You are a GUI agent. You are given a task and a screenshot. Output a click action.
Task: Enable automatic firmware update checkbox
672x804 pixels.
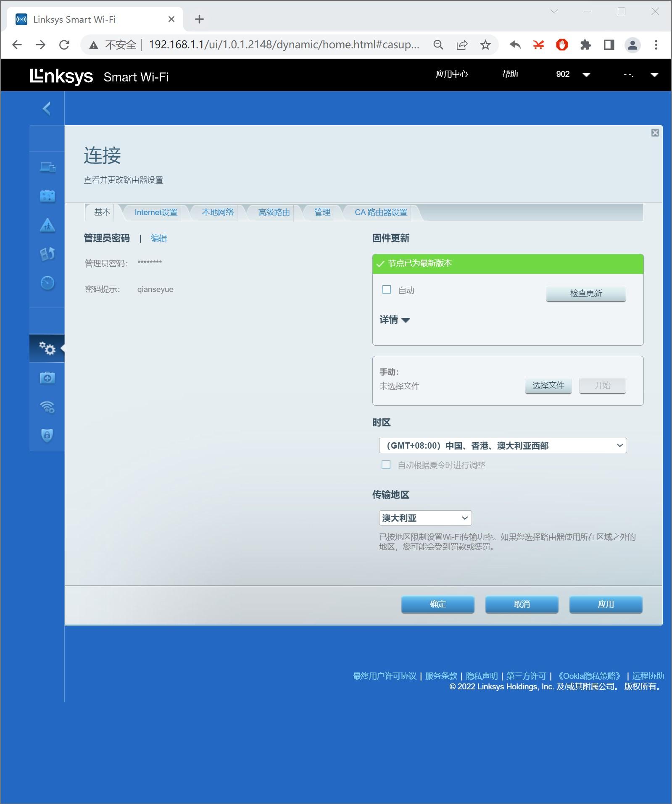pos(387,289)
